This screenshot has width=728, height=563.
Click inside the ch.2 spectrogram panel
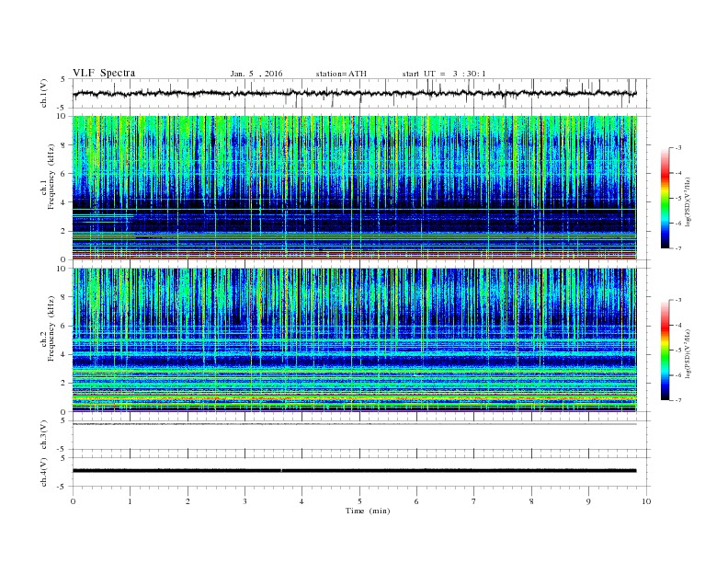click(x=355, y=340)
